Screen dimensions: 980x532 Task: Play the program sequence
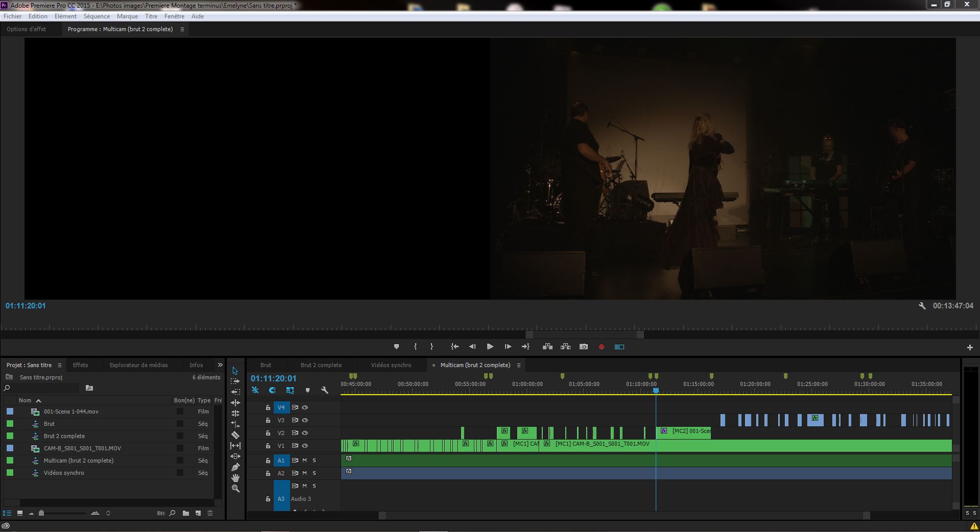tap(490, 347)
